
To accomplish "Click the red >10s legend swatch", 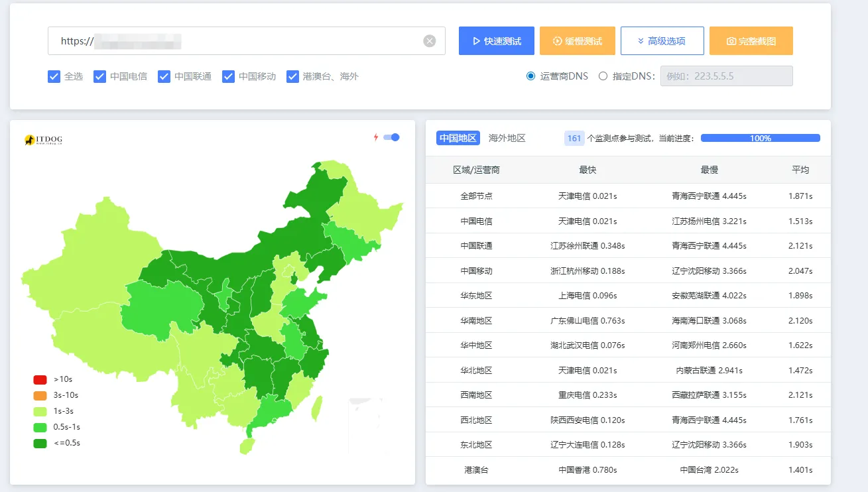I will point(40,379).
